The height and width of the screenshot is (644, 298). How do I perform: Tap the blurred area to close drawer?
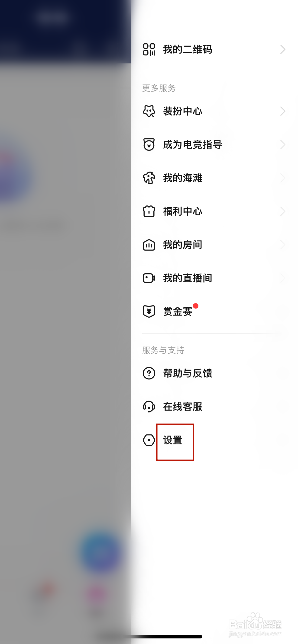click(65, 322)
